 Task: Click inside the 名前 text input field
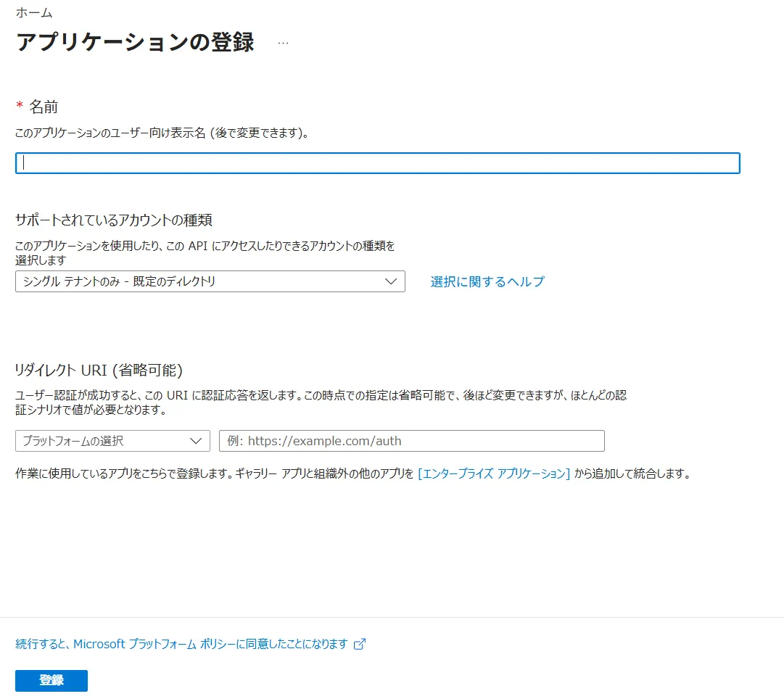(x=377, y=162)
